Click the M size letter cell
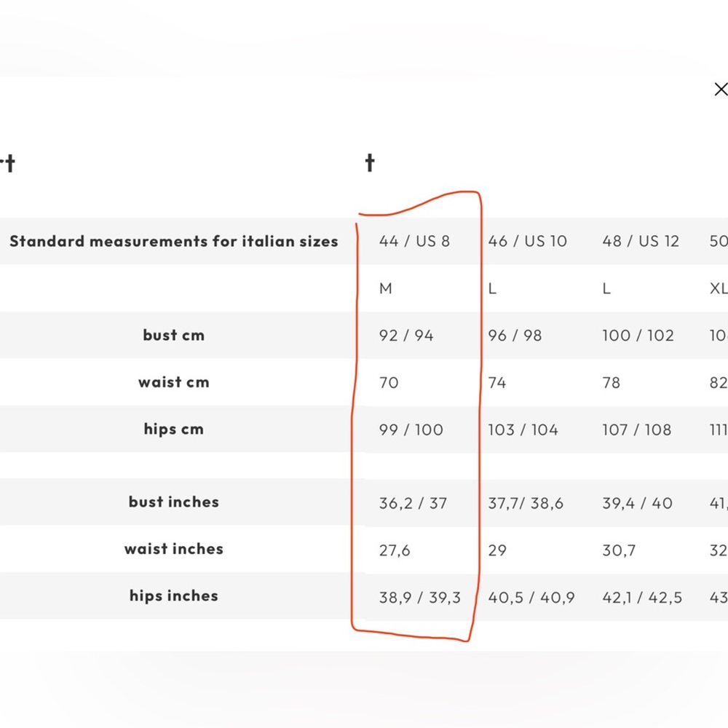Screen dimensions: 728x728 pos(386,288)
